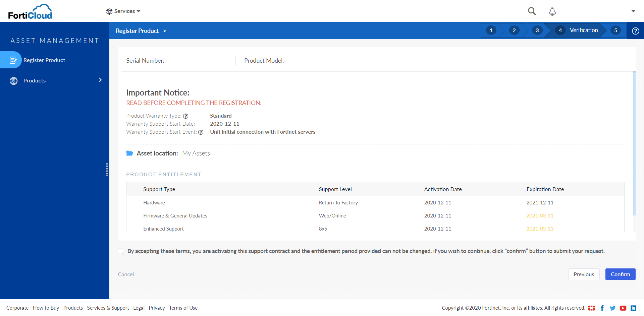Viewport: 644px width, 316px height.
Task: Show Product Warranty Type help tooltip
Action: pyautogui.click(x=185, y=116)
